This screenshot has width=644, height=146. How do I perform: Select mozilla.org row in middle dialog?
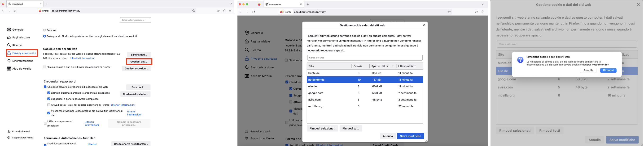pos(365,106)
